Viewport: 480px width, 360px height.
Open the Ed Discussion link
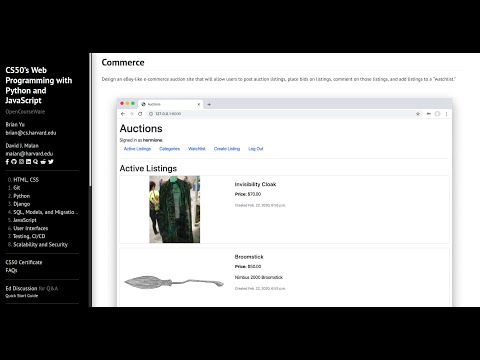pyautogui.click(x=21, y=288)
